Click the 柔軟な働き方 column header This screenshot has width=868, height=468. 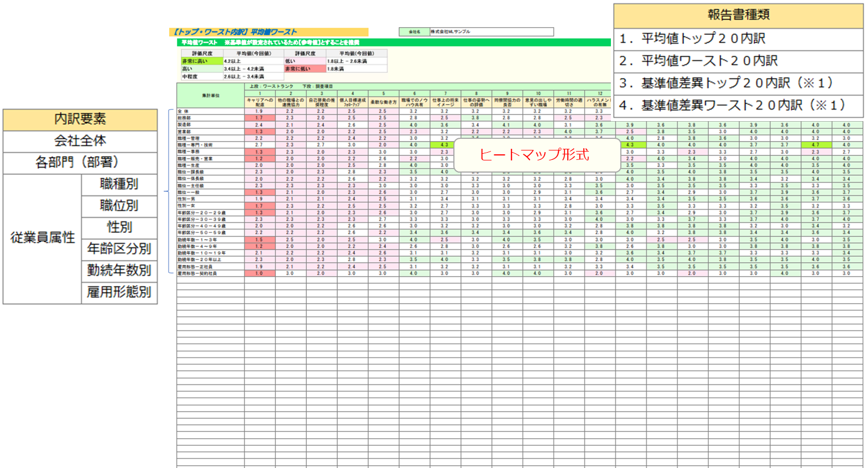click(x=383, y=102)
